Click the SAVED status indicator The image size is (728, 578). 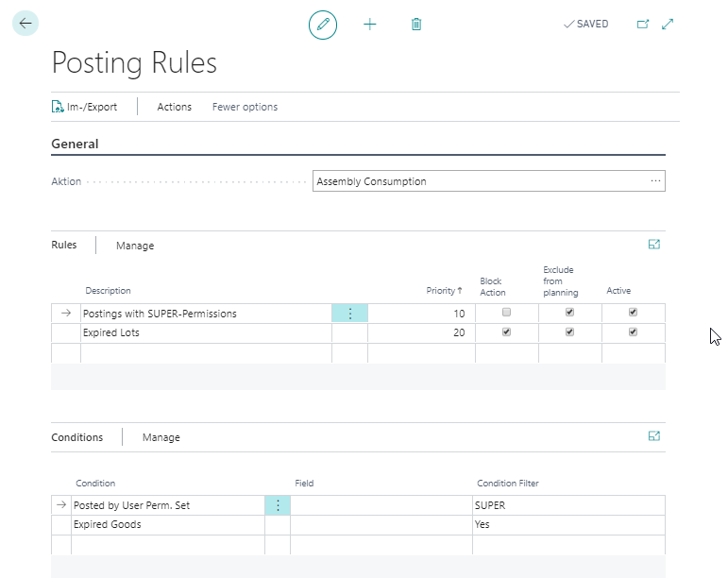tap(586, 25)
